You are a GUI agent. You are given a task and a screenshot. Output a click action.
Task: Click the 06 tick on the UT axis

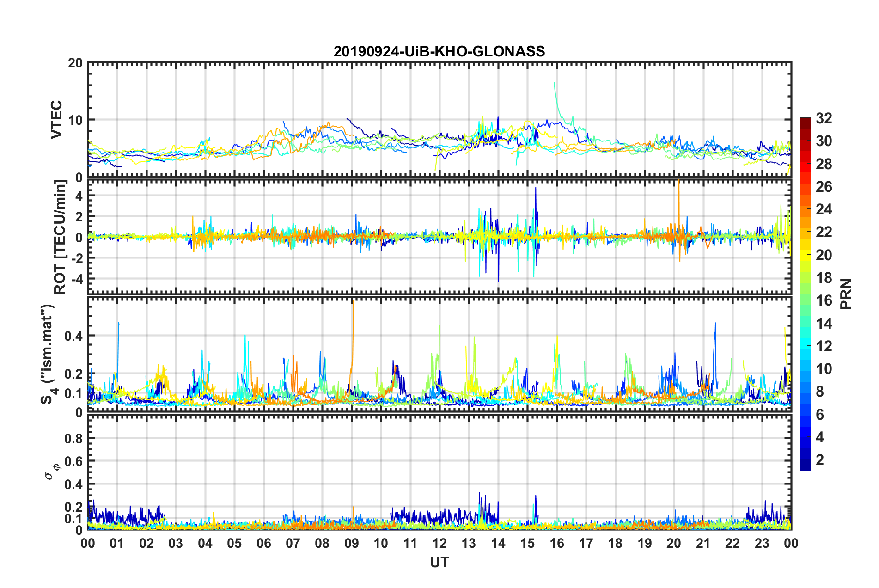point(264,543)
